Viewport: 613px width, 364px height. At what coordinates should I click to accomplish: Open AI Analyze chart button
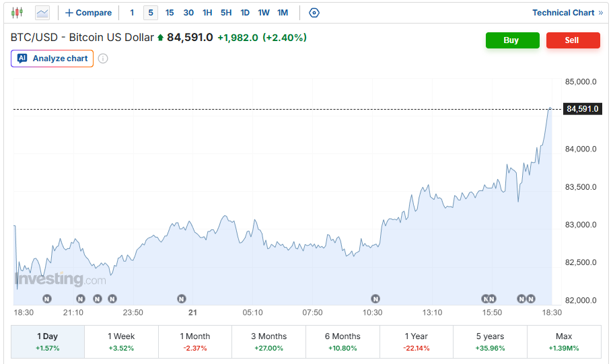pos(52,59)
